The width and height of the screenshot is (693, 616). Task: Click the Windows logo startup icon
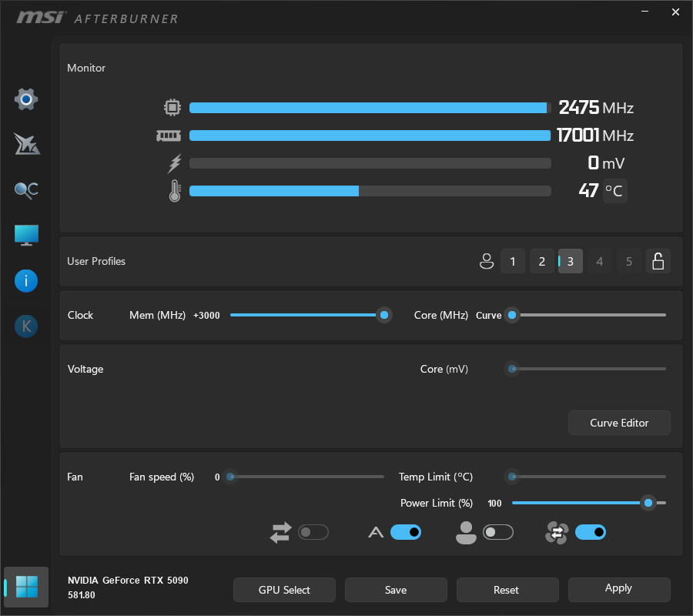click(26, 587)
